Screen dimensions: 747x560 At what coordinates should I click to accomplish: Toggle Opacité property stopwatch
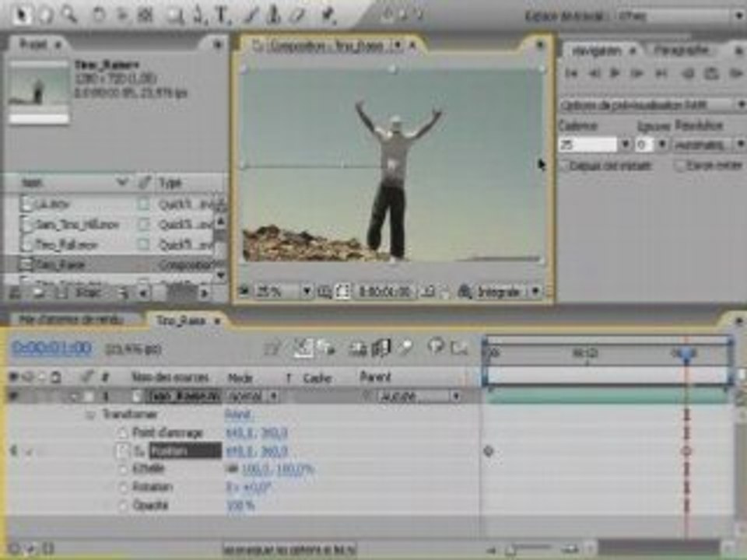point(122,506)
